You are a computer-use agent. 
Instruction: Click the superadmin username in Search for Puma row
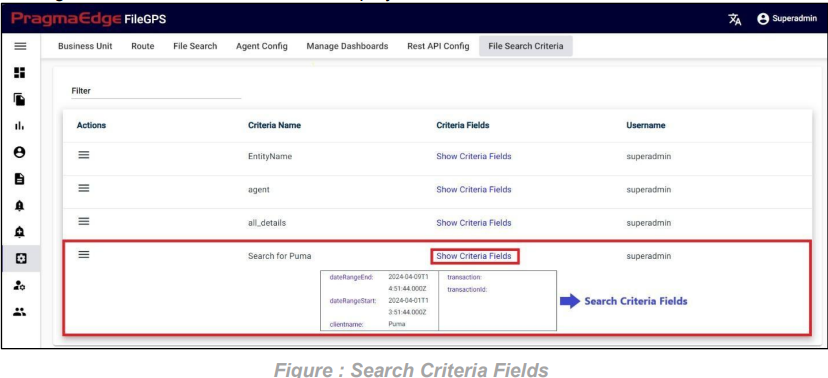click(648, 256)
